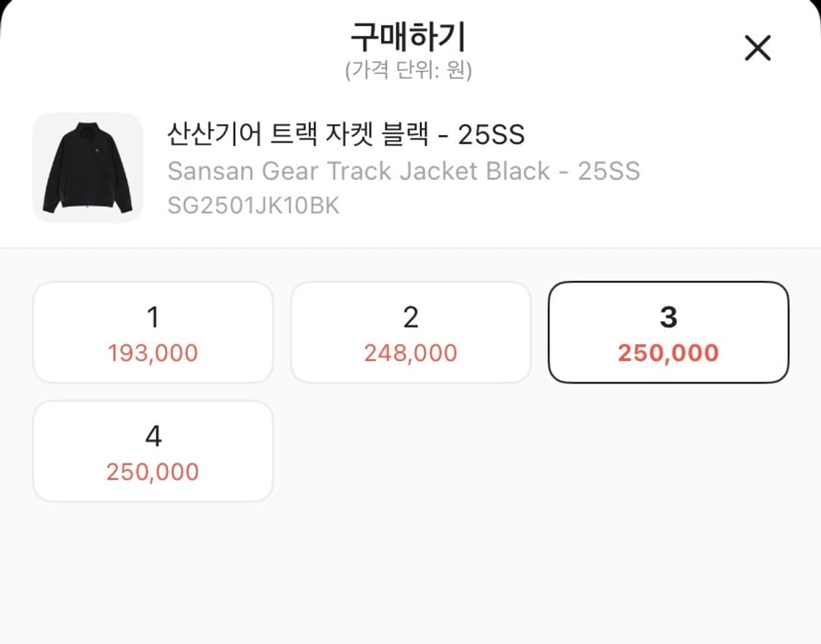Click the 193,000 price
The height and width of the screenshot is (644, 821).
153,354
